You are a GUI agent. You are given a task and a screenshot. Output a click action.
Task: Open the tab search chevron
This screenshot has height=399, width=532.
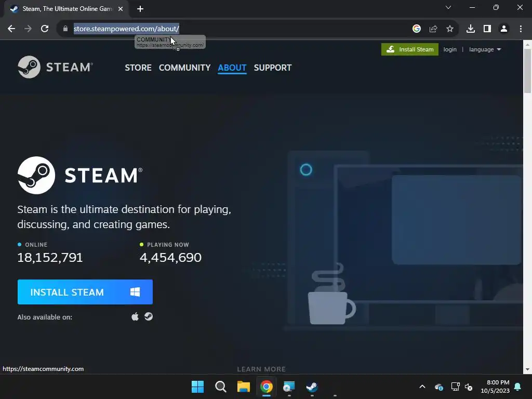point(448,7)
